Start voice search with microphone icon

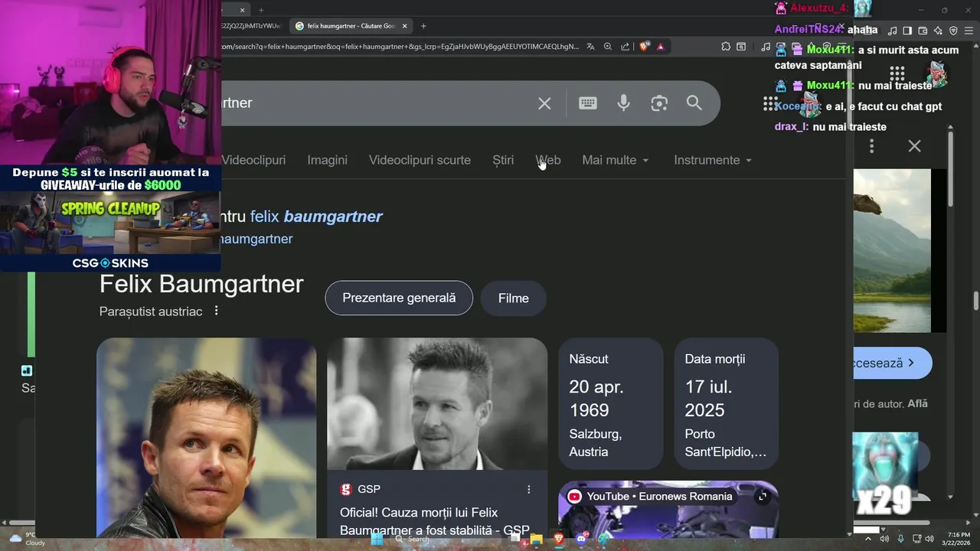click(624, 103)
